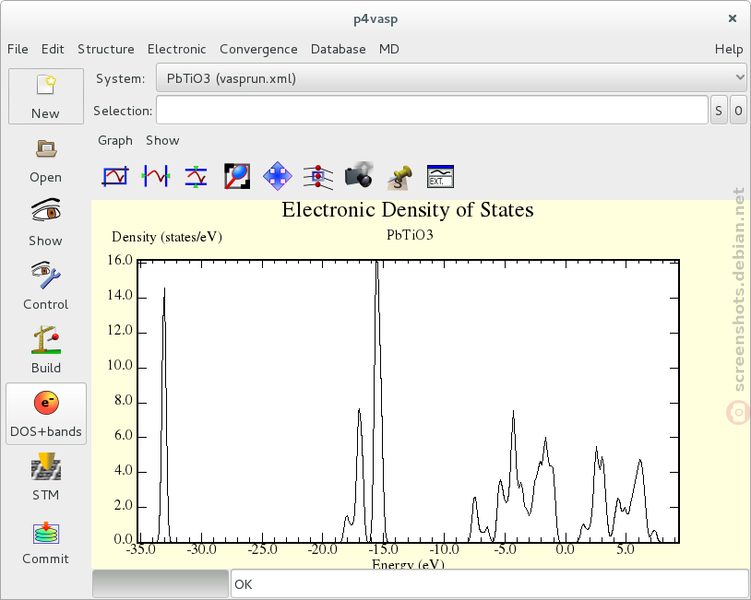This screenshot has width=751, height=600.
Task: Open a file with the Open icon
Action: 46,160
